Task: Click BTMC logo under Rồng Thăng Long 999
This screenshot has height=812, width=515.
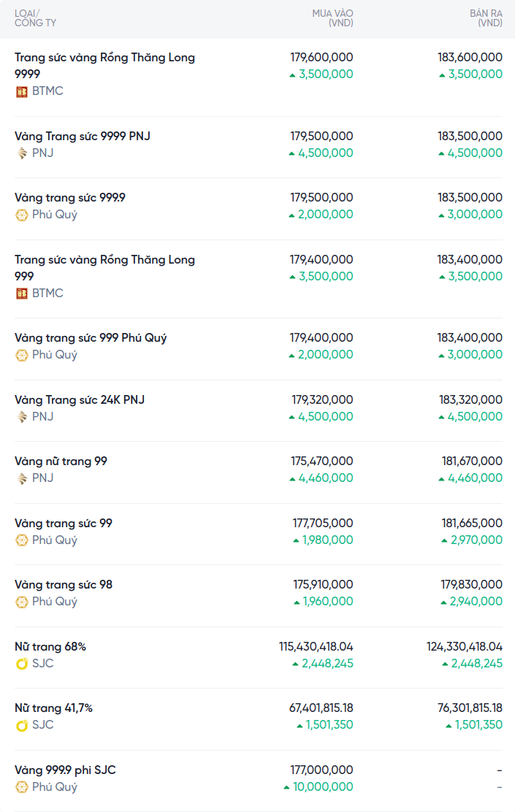Action: coord(22,294)
